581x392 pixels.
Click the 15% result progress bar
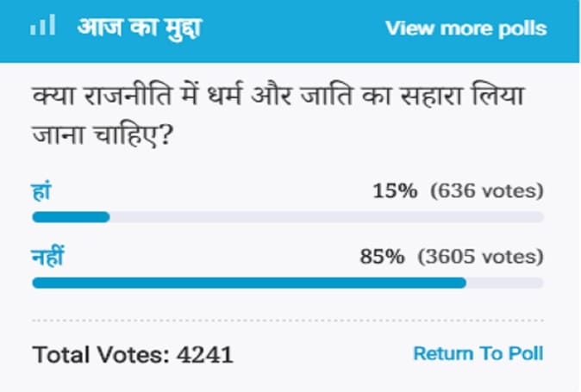[x=288, y=217]
